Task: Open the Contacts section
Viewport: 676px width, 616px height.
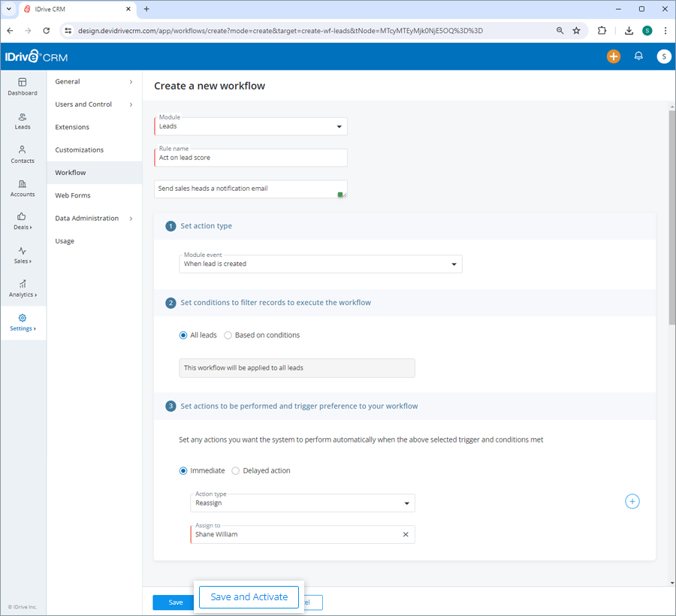Action: point(23,155)
